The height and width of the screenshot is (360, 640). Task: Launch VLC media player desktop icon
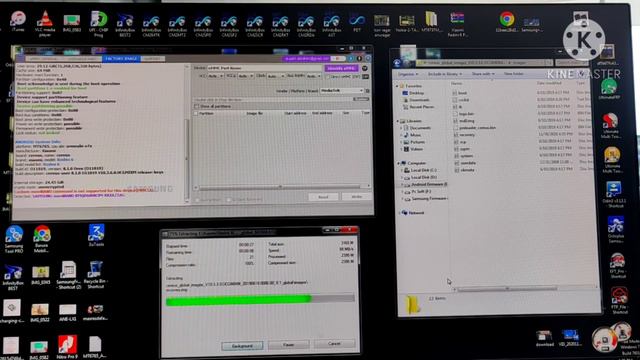[45, 23]
